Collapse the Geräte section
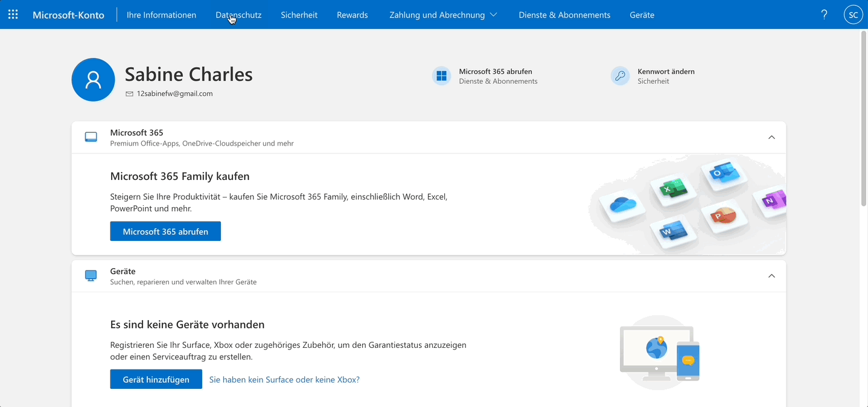868x407 pixels. point(771,276)
